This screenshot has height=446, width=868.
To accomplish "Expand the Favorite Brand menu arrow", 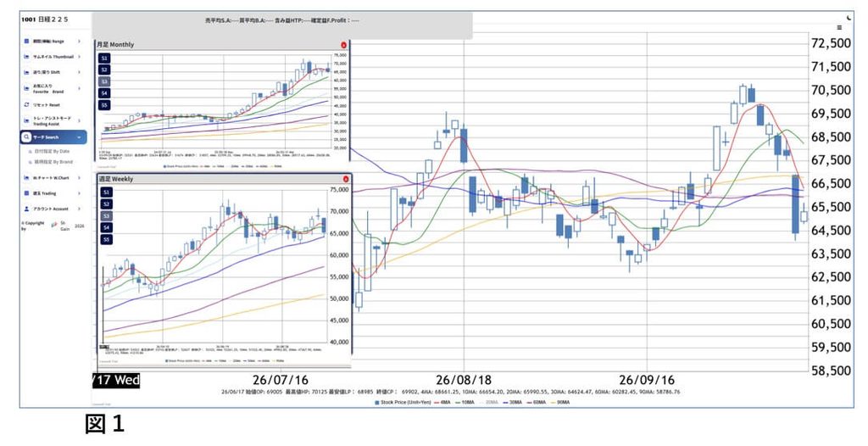I will click(79, 88).
